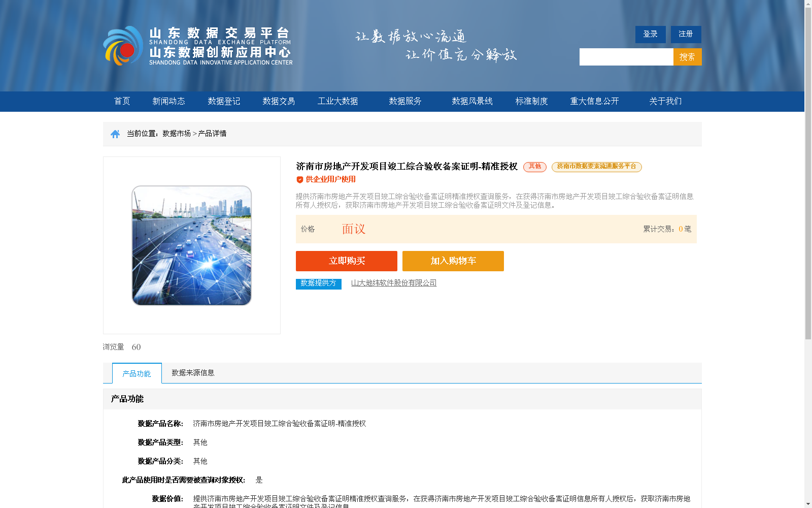The height and width of the screenshot is (508, 812).
Task: Open 数据交易 navigation item
Action: pyautogui.click(x=279, y=101)
